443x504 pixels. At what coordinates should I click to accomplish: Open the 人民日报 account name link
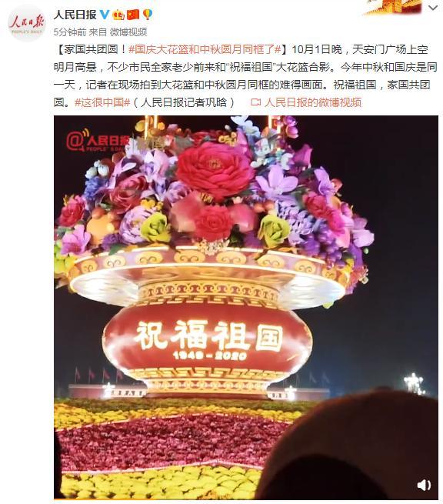(x=75, y=15)
